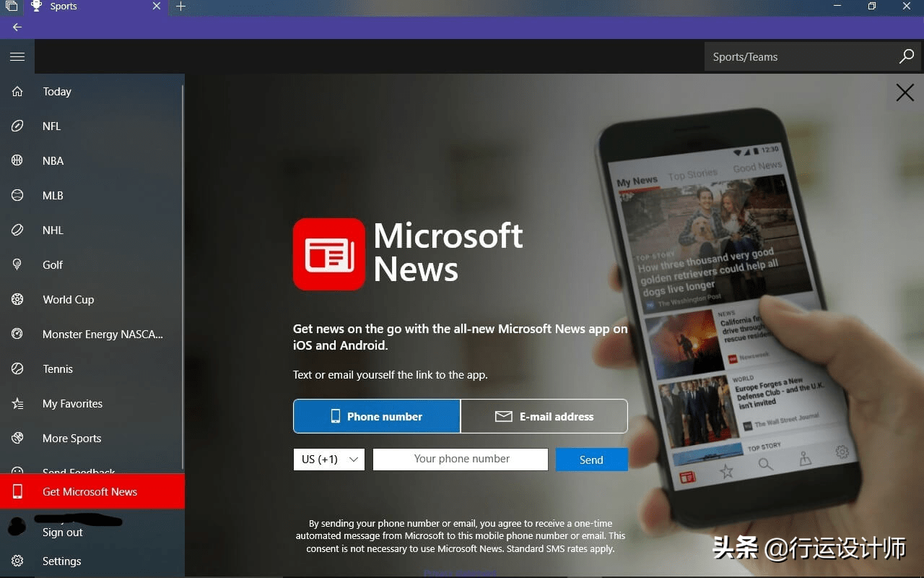Screen dimensions: 924x578
Task: Open More Sports in sidebar
Action: coord(71,439)
